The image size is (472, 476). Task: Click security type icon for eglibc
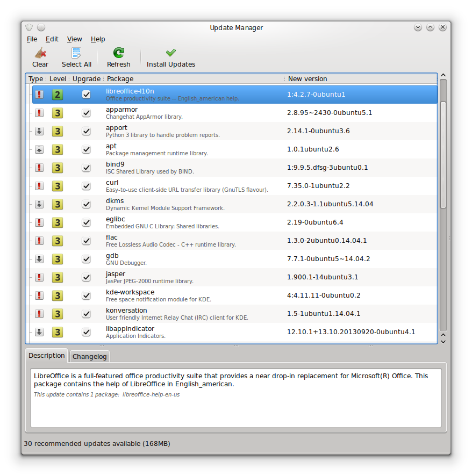(39, 222)
